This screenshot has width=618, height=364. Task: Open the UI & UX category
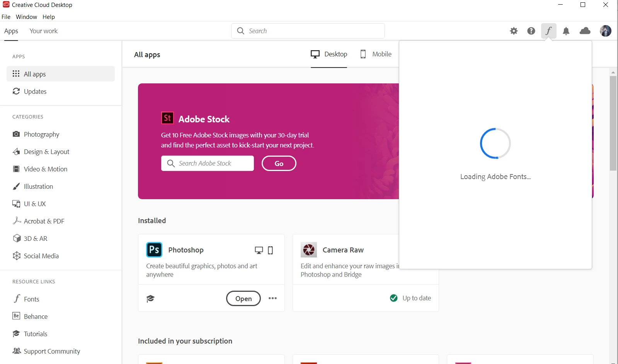pos(61,204)
